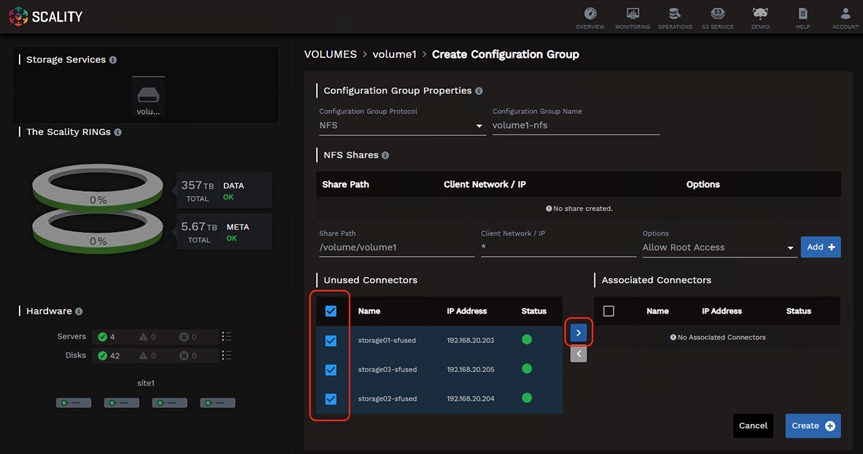Navigate to VOLUMES breadcrumb

click(x=330, y=54)
